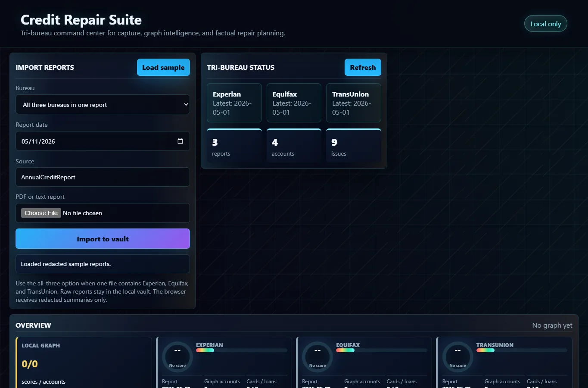
Task: Click "Graph accounts" in the TransUnion overview card
Action: (502, 382)
